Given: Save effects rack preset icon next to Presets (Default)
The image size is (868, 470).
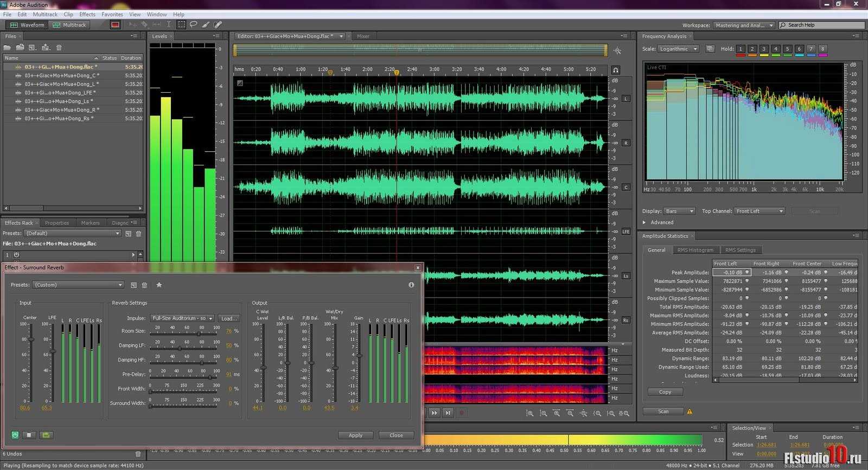Looking at the screenshot, I should 128,234.
